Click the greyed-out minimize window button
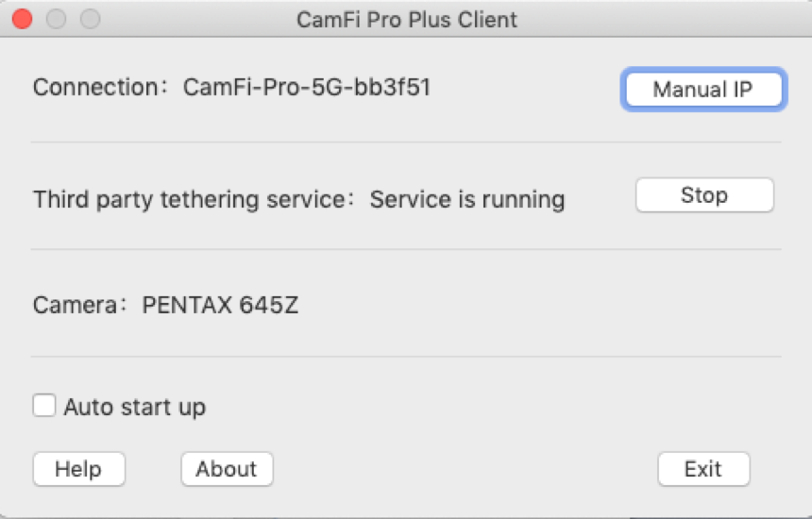 (56, 19)
